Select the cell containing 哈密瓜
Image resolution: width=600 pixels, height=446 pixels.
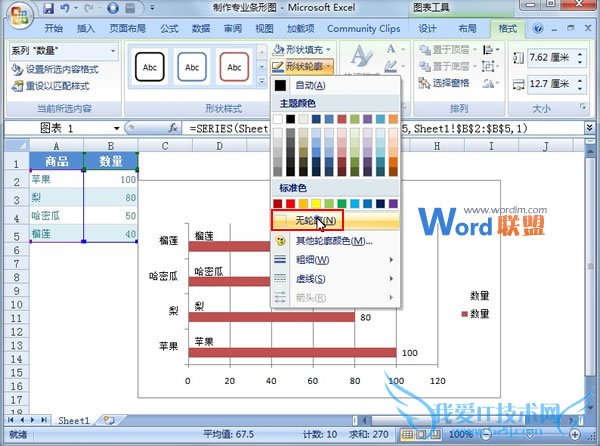click(56, 216)
